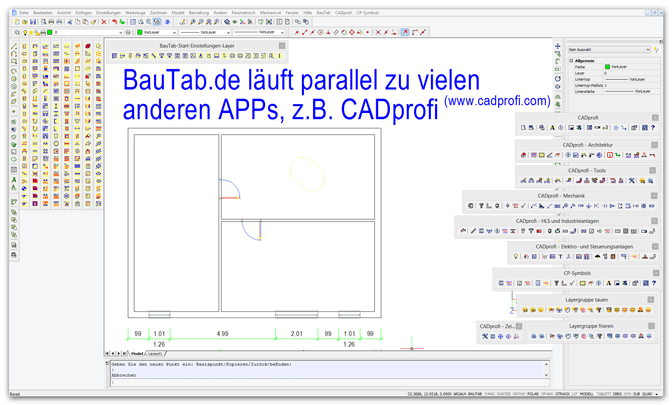This screenshot has width=672, height=405.
Task: Close the CADprofi - Architektur toolbar
Action: [654, 145]
